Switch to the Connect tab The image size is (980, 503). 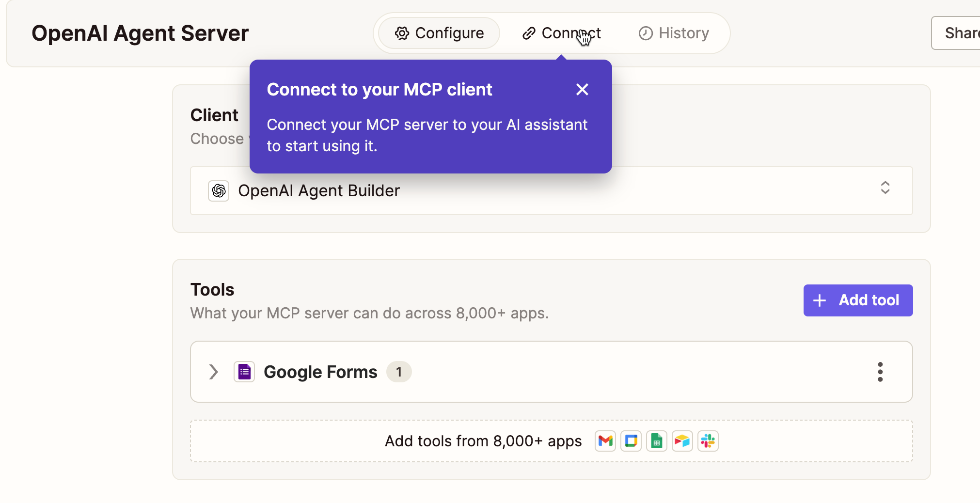[561, 33]
